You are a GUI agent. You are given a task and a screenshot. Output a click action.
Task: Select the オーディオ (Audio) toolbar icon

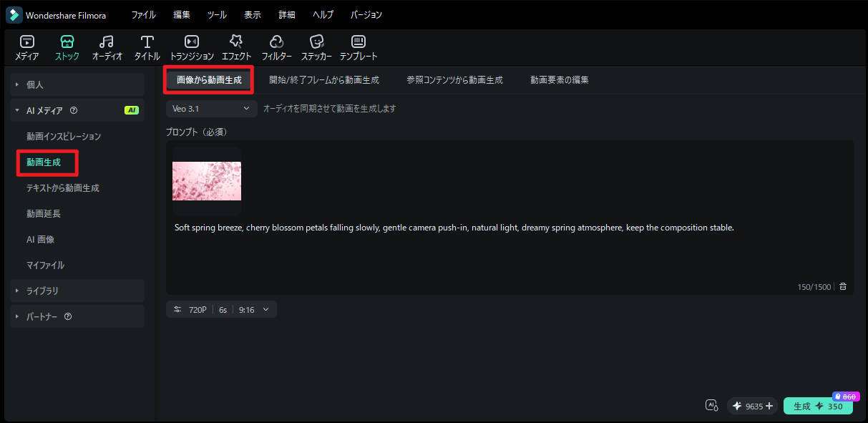tap(107, 47)
